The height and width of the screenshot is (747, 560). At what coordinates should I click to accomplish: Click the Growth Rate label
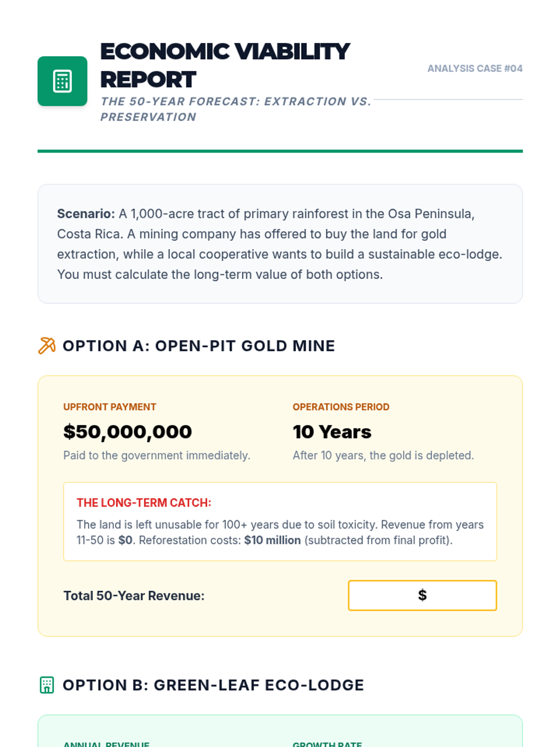coord(327,743)
